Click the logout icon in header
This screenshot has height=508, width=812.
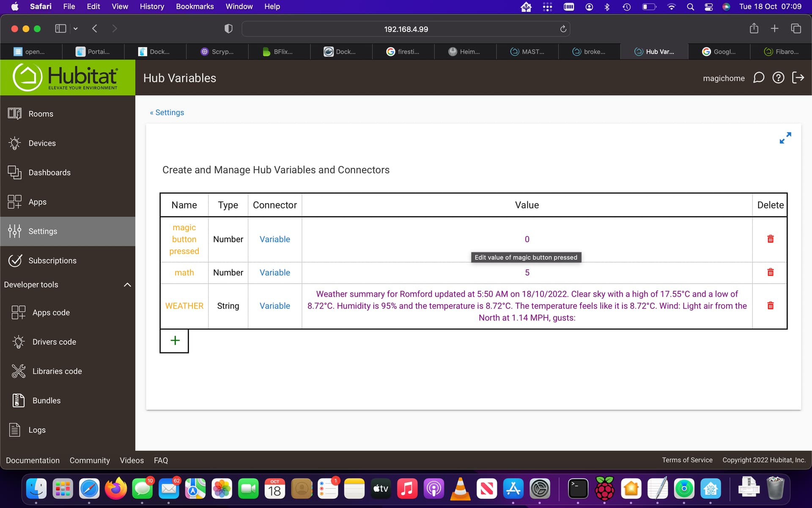[x=798, y=78]
